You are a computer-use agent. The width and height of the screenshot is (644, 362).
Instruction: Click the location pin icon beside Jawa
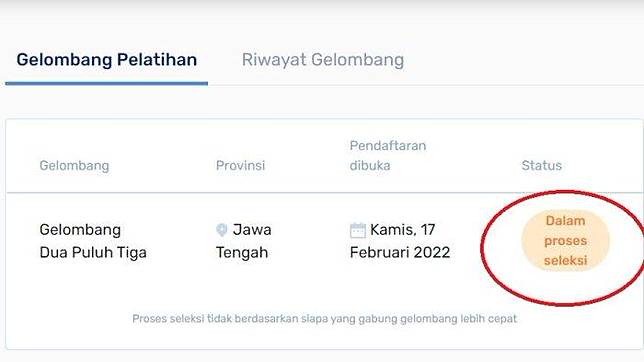(222, 230)
